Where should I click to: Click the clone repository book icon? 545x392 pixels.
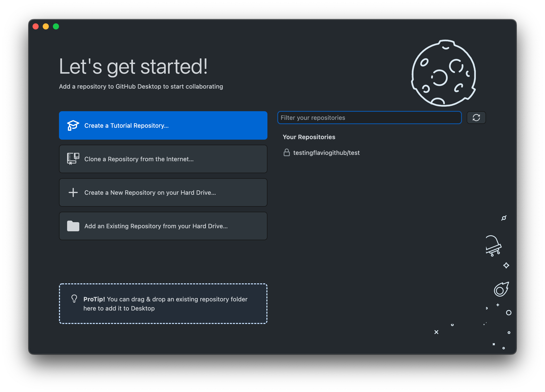pyautogui.click(x=73, y=159)
